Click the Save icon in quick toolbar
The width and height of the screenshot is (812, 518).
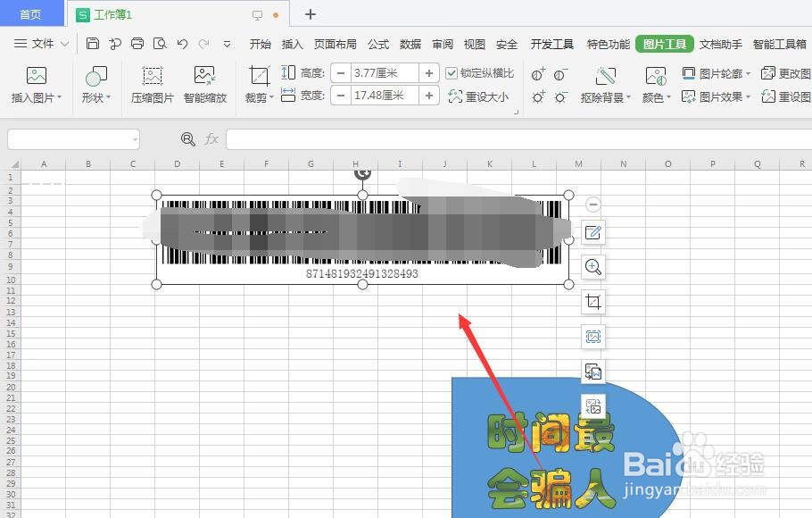tap(93, 44)
